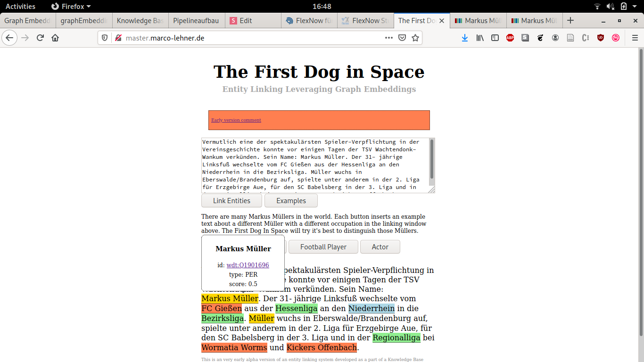
Task: Insert Football Player example text
Action: click(323, 247)
